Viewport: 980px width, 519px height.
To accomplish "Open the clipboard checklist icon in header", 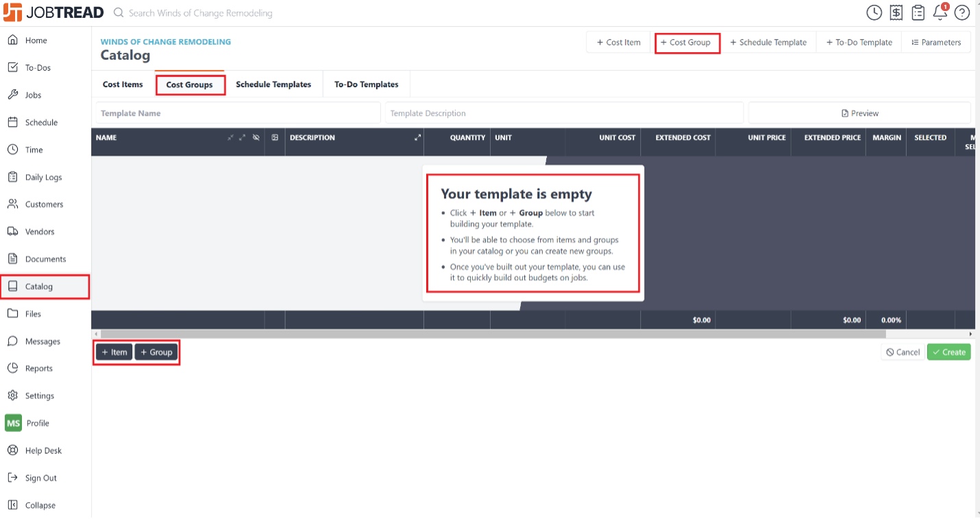I will coord(918,12).
